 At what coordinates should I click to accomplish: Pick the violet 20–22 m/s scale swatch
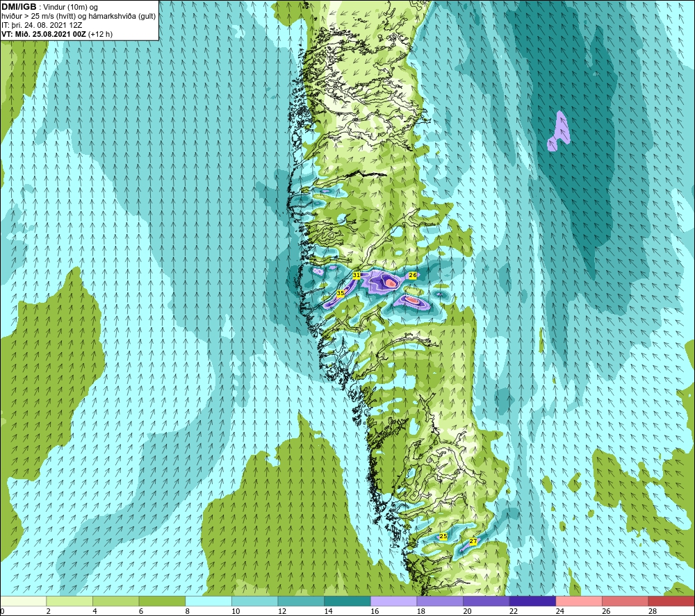click(x=486, y=601)
